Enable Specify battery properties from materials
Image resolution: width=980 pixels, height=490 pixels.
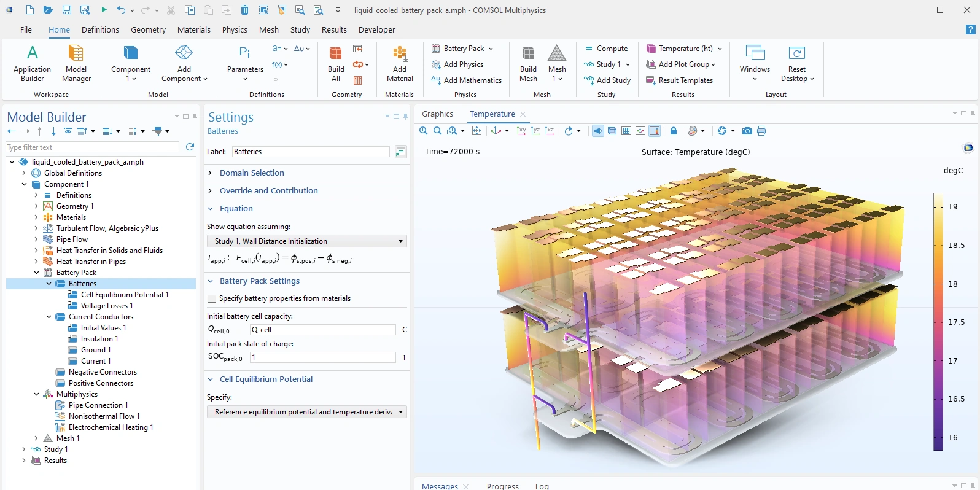[x=212, y=298]
